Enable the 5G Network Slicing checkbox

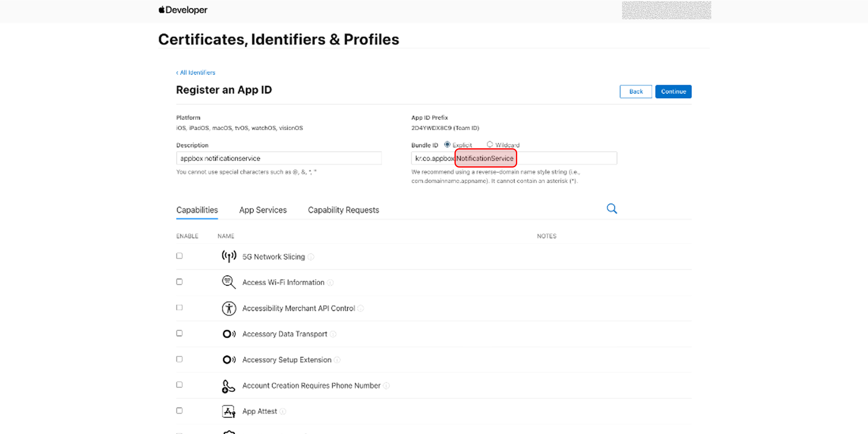coord(179,256)
